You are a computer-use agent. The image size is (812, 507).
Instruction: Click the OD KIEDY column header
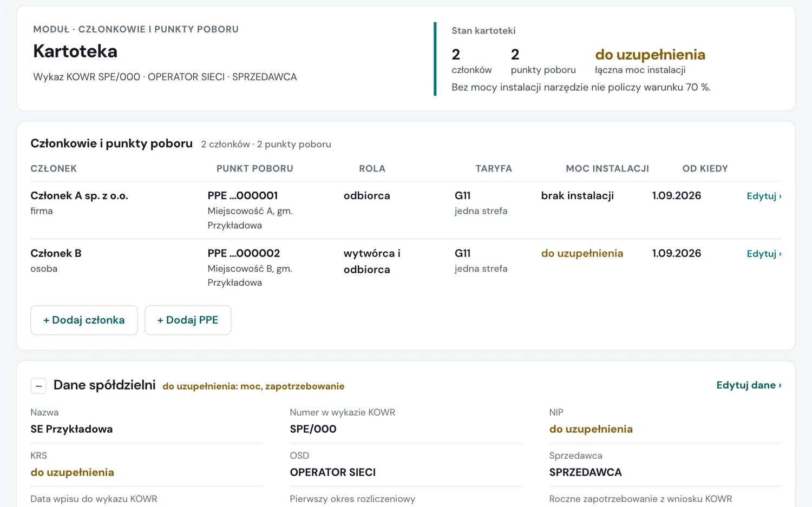[x=705, y=169]
